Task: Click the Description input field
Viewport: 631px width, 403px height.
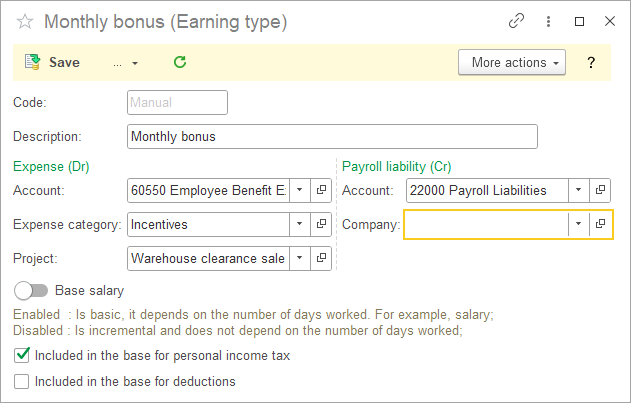Action: (x=332, y=136)
